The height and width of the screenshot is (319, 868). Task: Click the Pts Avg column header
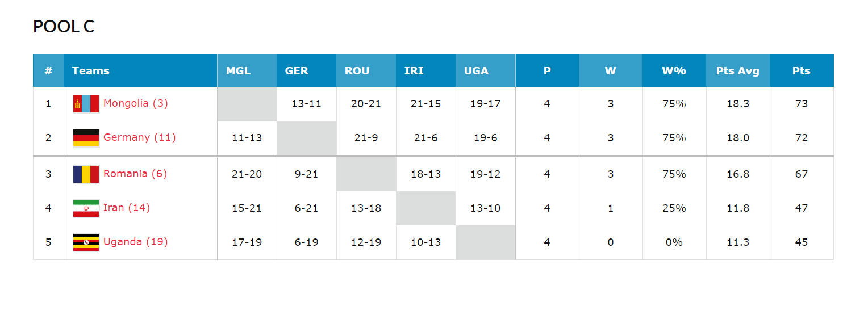pos(737,71)
